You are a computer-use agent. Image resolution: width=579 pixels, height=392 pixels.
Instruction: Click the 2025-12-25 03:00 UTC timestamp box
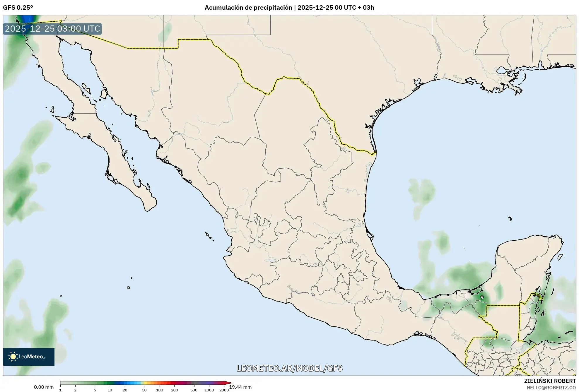coord(52,29)
